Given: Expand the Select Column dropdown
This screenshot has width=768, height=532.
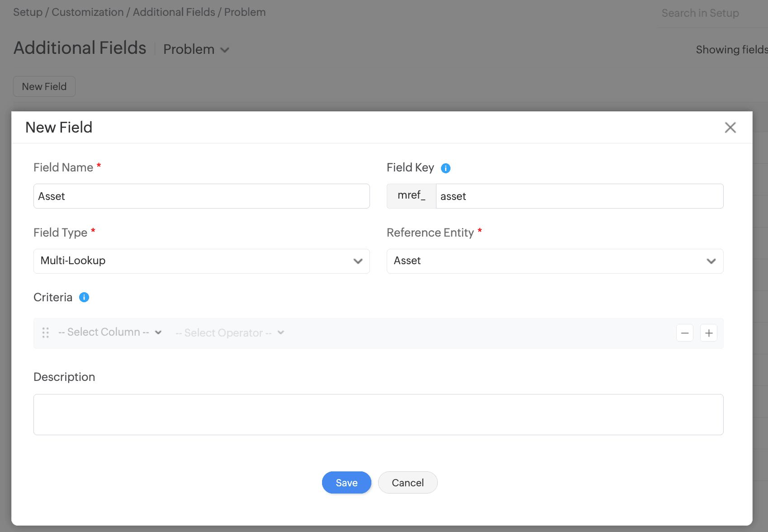Looking at the screenshot, I should (110, 332).
